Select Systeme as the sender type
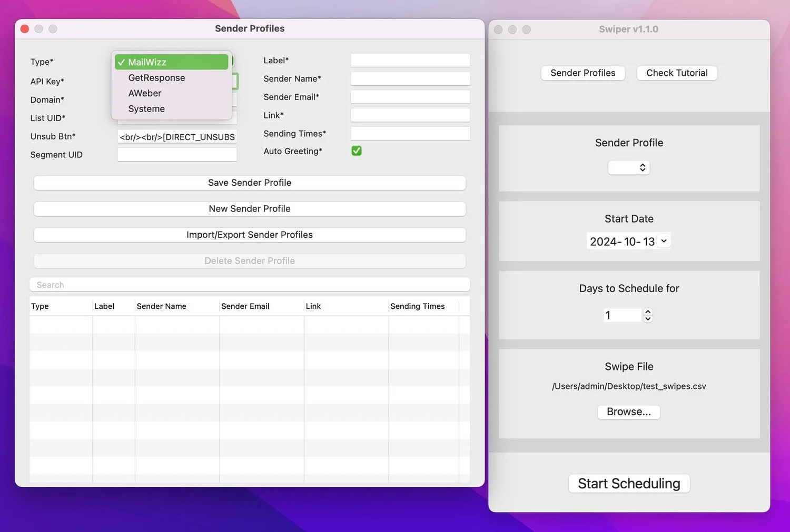 172,109
